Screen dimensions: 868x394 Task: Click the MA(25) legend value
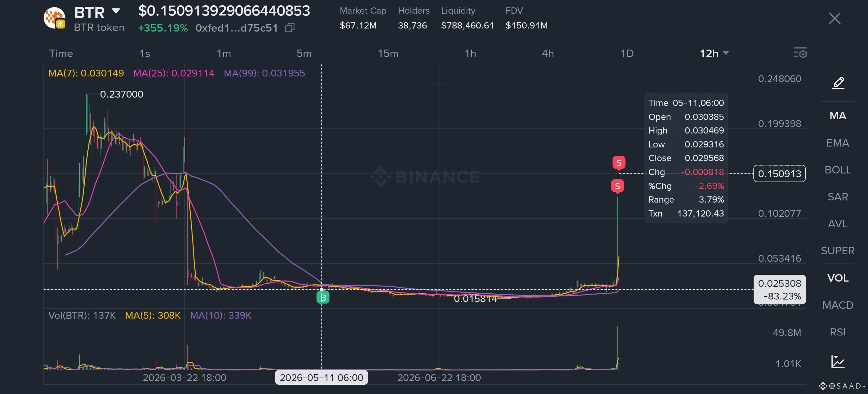(174, 73)
